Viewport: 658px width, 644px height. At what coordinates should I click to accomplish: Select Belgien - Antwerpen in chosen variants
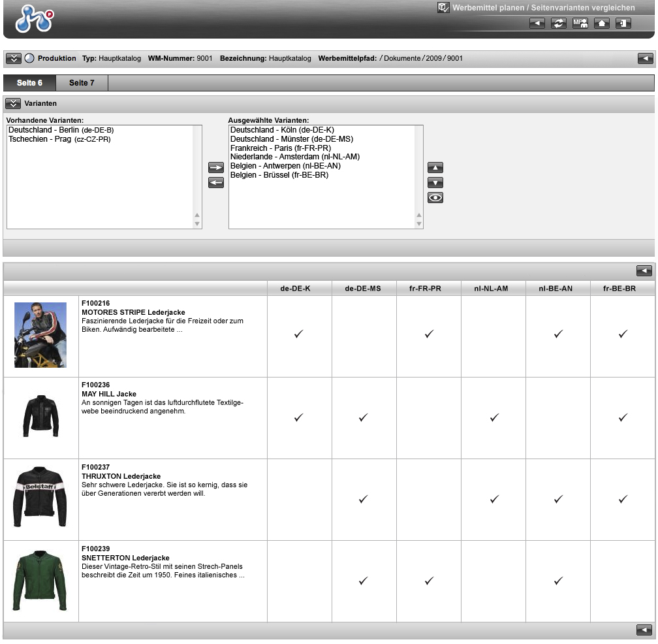coord(285,166)
